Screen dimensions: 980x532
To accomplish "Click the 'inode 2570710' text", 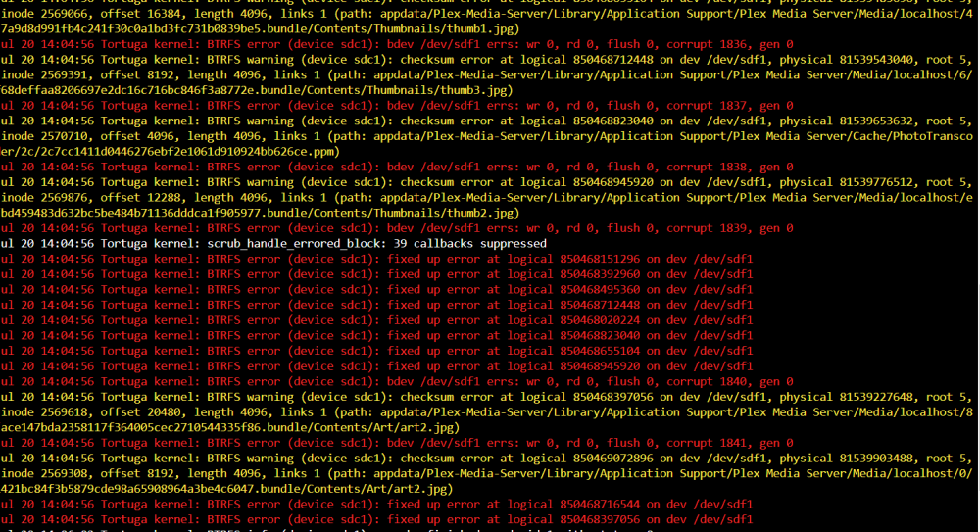I will 43,136.
